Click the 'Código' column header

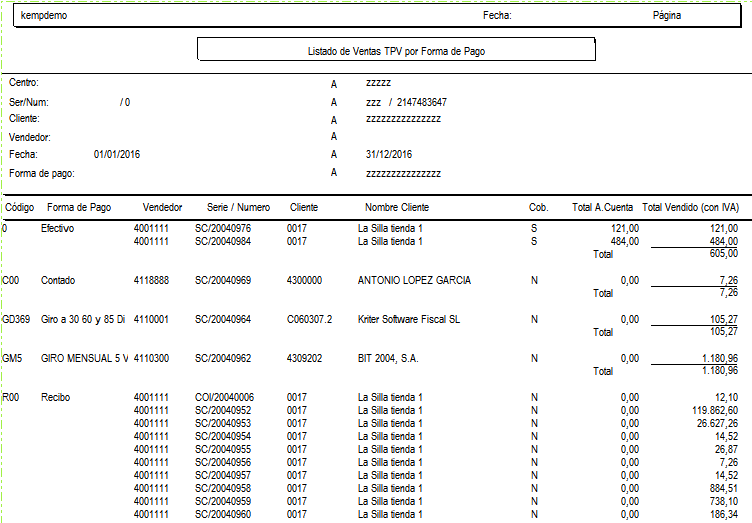(x=20, y=208)
